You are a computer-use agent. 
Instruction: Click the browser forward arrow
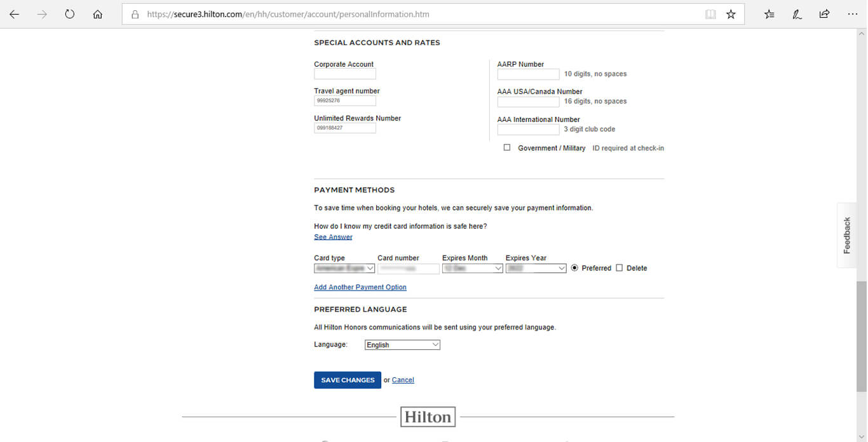[42, 14]
